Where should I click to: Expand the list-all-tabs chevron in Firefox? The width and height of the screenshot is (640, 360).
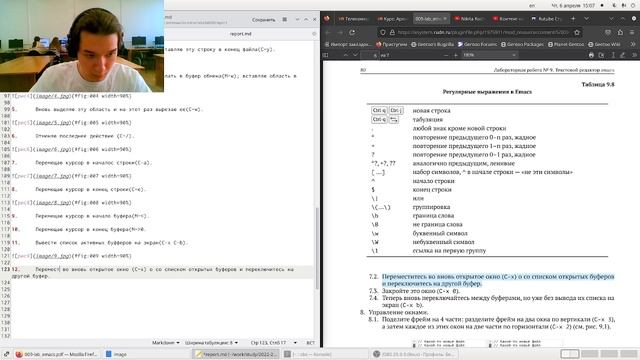pos(586,19)
